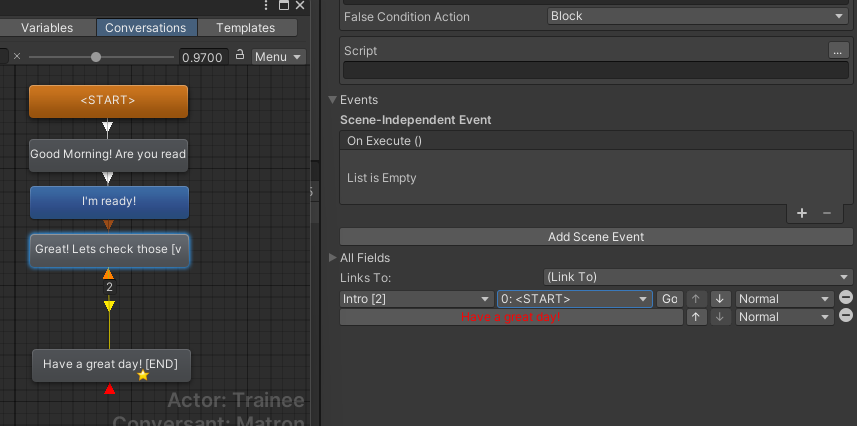This screenshot has width=857, height=426.
Task: Move 'Have a great day!' link up
Action: 696,317
